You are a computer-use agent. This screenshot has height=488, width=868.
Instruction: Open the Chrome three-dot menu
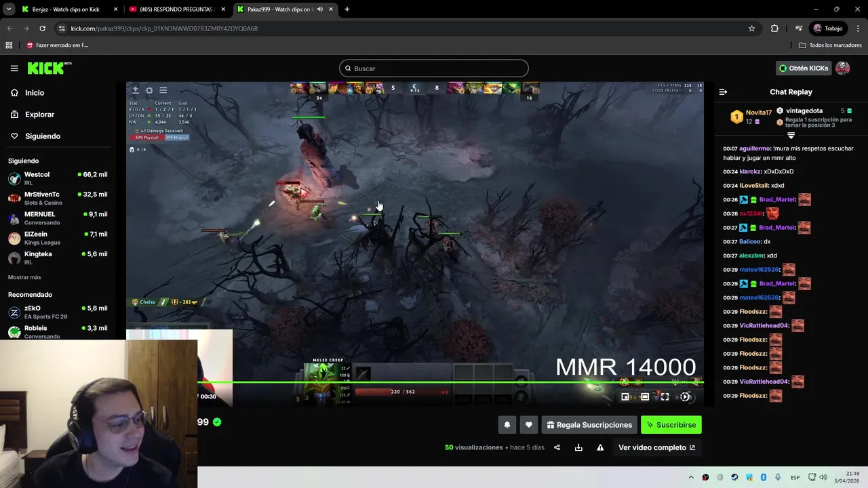pos(859,28)
